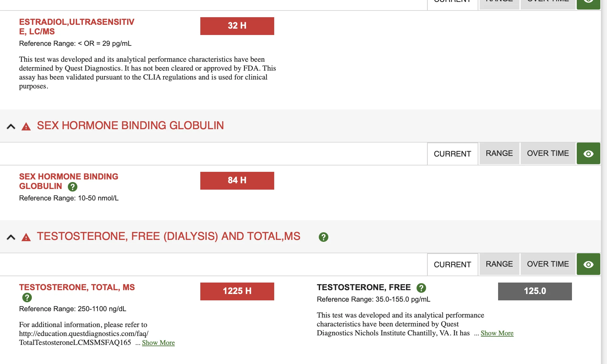Show More under Testosterone, Total, MS notes

tap(158, 343)
